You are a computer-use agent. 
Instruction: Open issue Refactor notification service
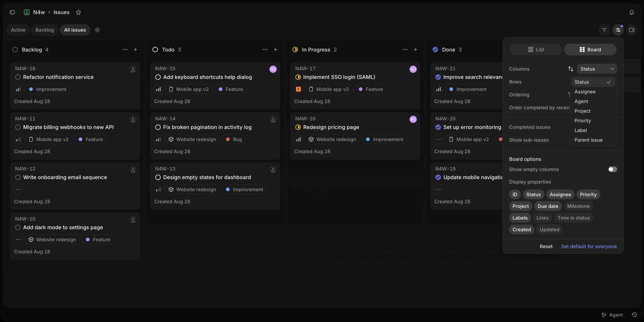(58, 77)
